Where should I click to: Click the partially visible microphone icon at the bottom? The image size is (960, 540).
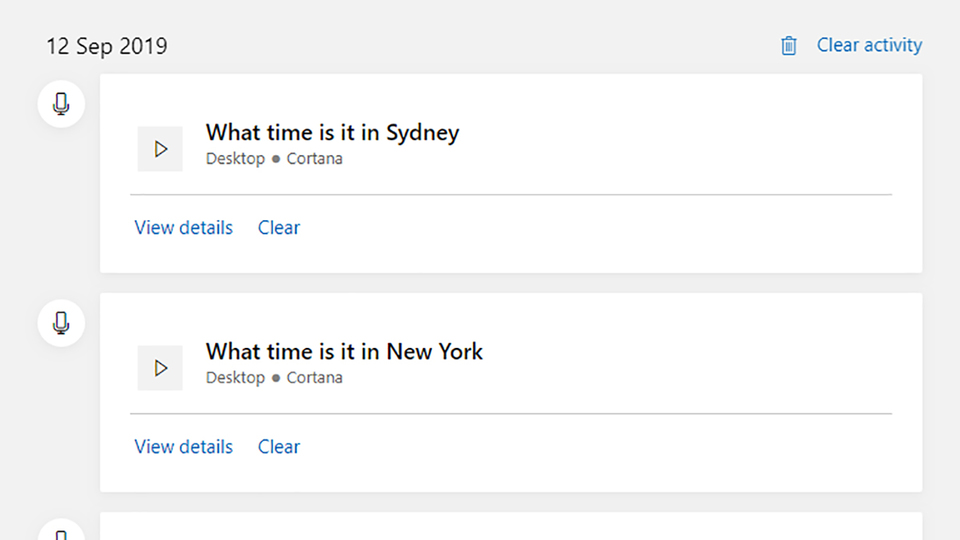pos(61,530)
